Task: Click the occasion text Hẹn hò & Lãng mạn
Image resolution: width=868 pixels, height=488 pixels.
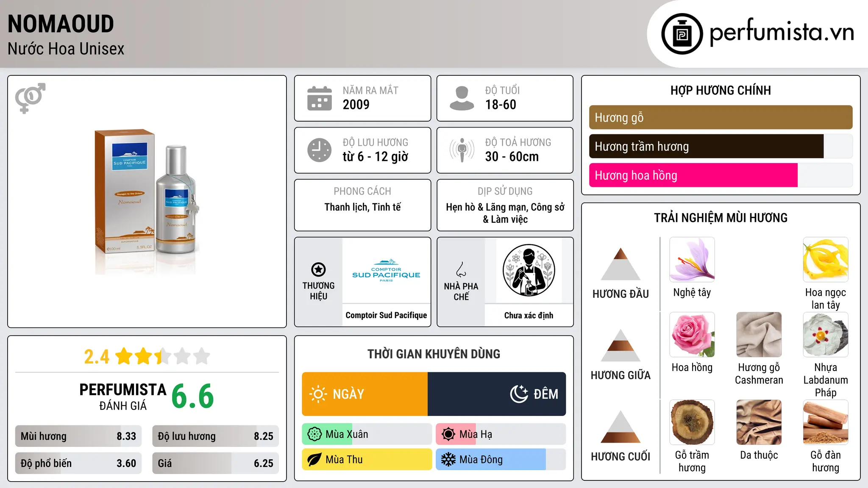Action: point(485,207)
